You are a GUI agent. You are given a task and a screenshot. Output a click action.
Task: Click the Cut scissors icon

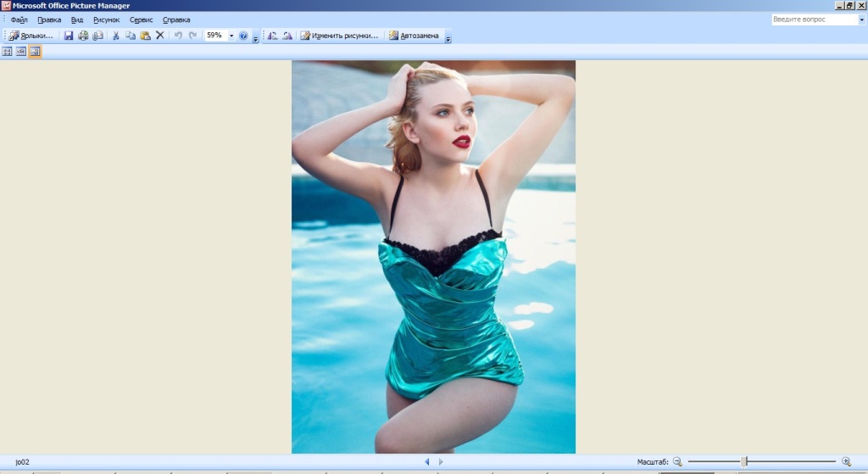point(116,36)
